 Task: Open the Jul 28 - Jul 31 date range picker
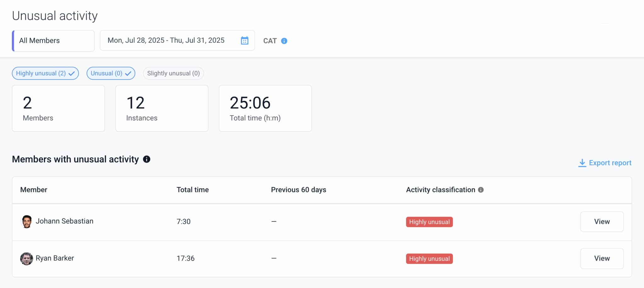point(177,40)
